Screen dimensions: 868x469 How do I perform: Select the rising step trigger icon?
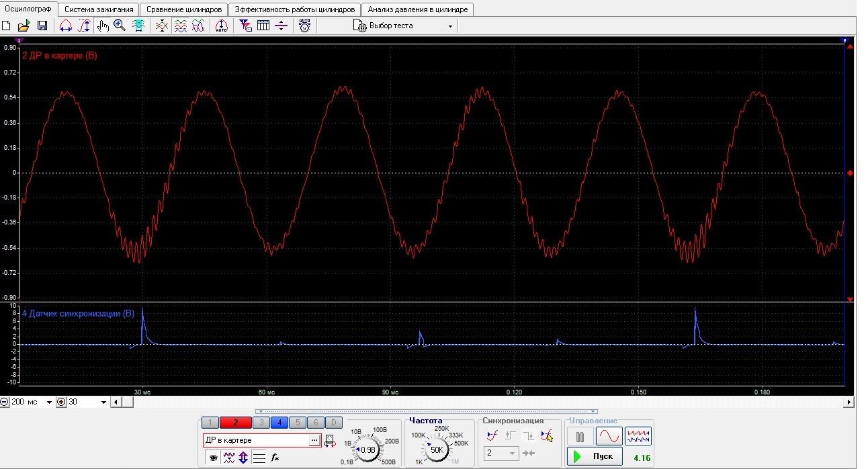(x=511, y=435)
